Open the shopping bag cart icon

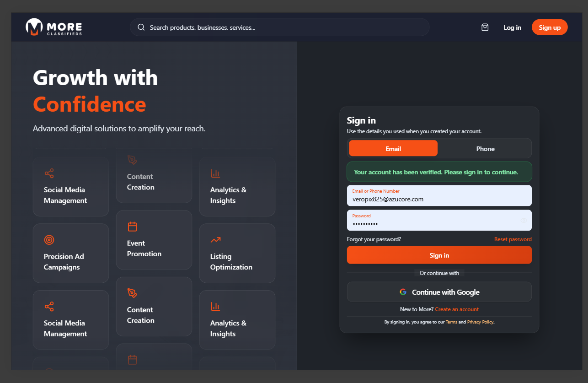(x=485, y=27)
